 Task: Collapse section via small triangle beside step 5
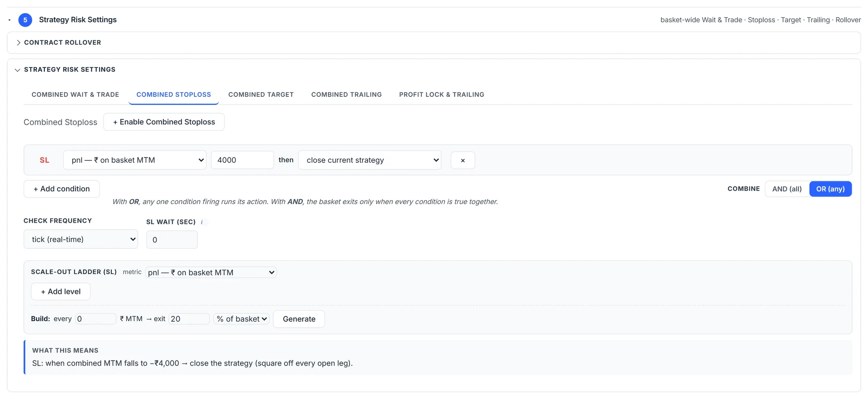point(9,20)
